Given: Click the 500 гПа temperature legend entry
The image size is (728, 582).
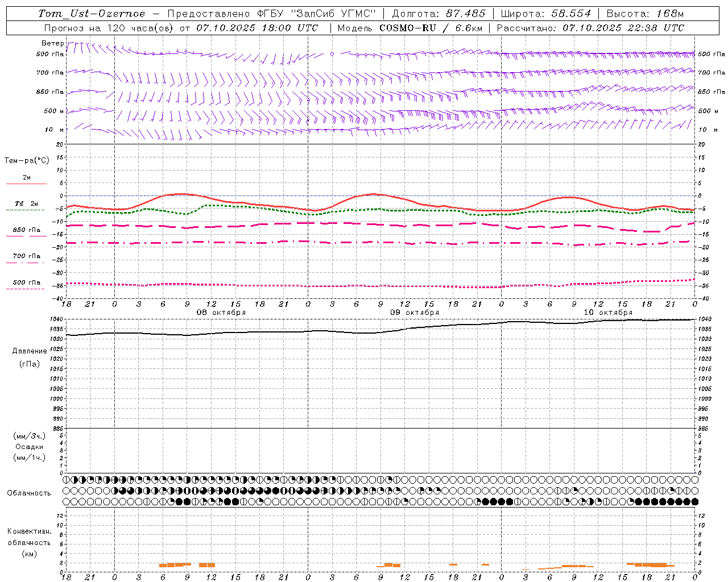Looking at the screenshot, I should tap(27, 282).
